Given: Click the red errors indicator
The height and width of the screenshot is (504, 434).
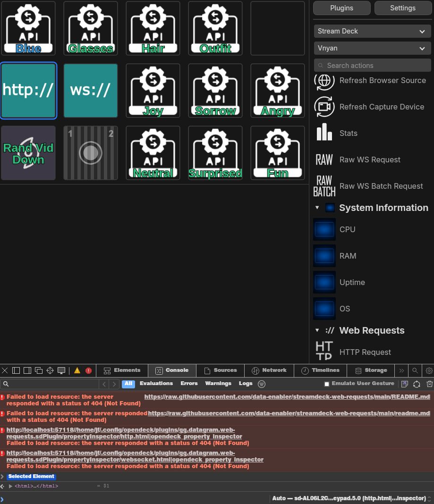Looking at the screenshot, I should pos(88,370).
